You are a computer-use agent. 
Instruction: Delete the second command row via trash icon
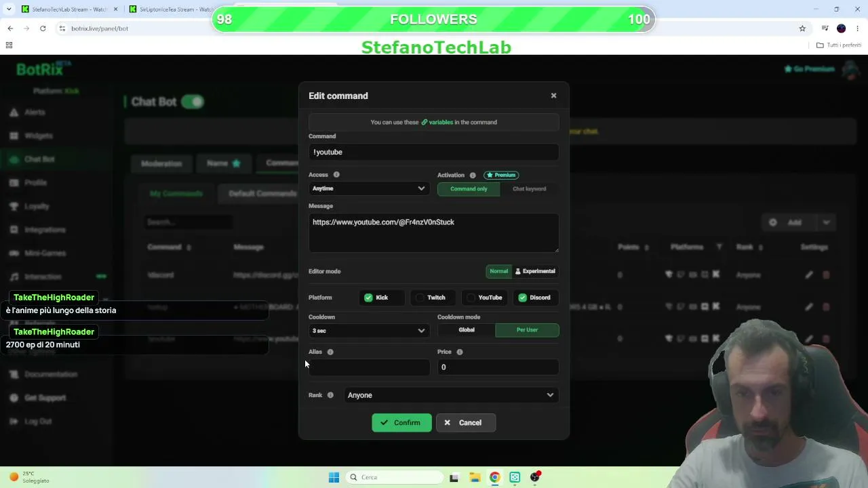click(x=826, y=307)
